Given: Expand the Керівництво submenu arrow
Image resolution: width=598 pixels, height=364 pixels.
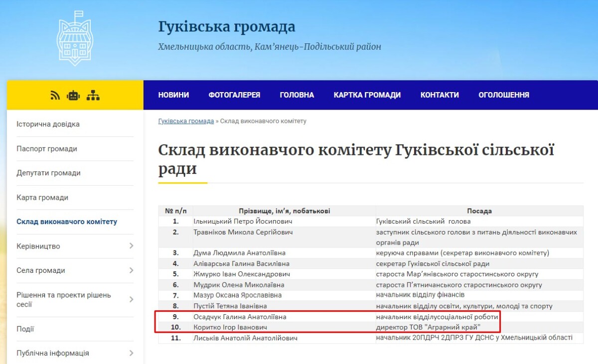Looking at the screenshot, I should [x=131, y=246].
